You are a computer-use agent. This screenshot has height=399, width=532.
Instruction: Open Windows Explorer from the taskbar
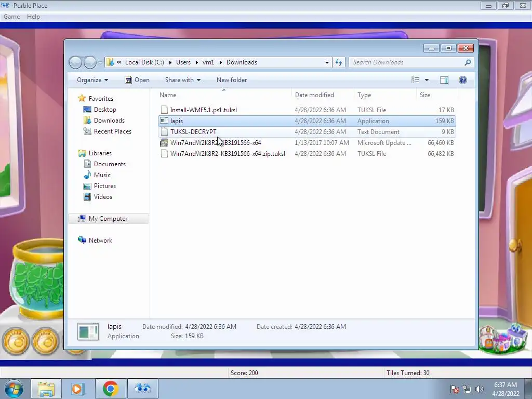tap(46, 389)
